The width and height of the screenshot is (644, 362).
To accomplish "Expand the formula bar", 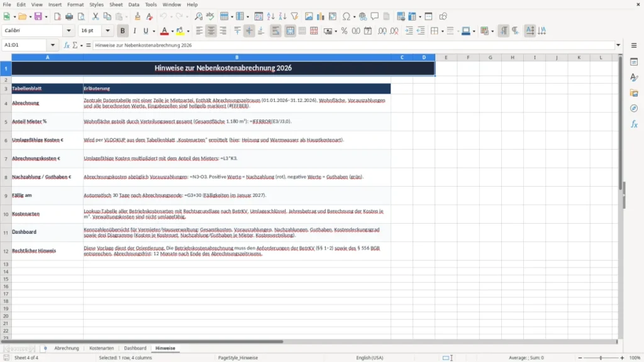I will 618,45.
